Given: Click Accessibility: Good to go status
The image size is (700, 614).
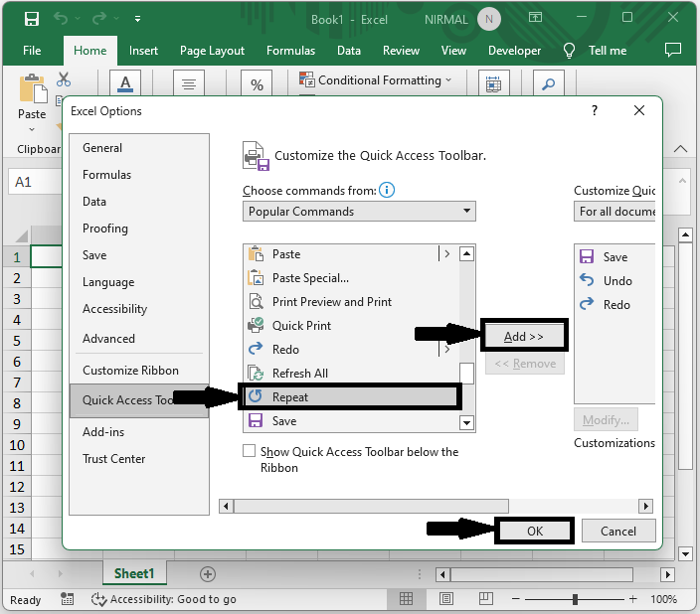Looking at the screenshot, I should point(164,599).
